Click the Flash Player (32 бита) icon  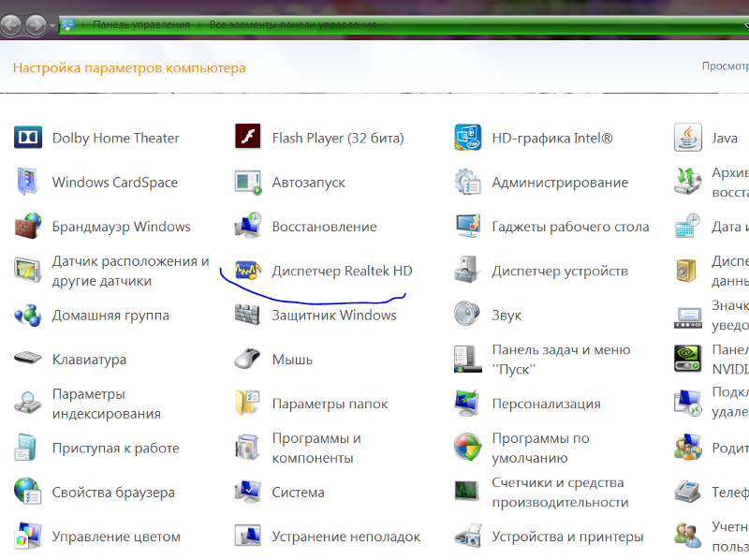click(x=247, y=138)
